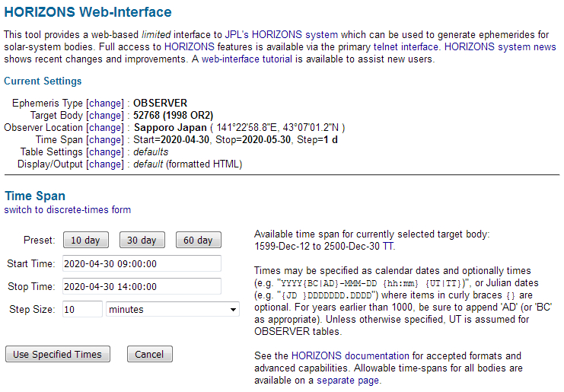564x392 pixels.
Task: Change the Observer Location setting
Action: (x=105, y=128)
